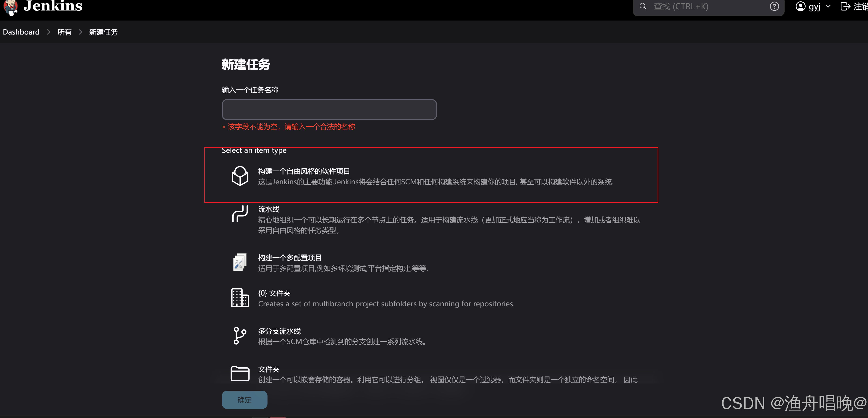868x418 pixels.
Task: Select the multibranch pipeline branch icon
Action: point(240,336)
